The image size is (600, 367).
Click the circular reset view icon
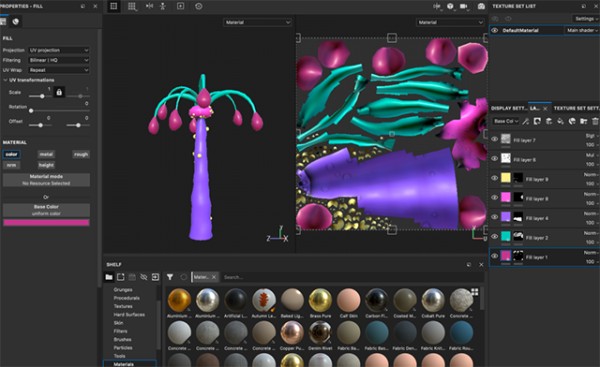click(199, 6)
